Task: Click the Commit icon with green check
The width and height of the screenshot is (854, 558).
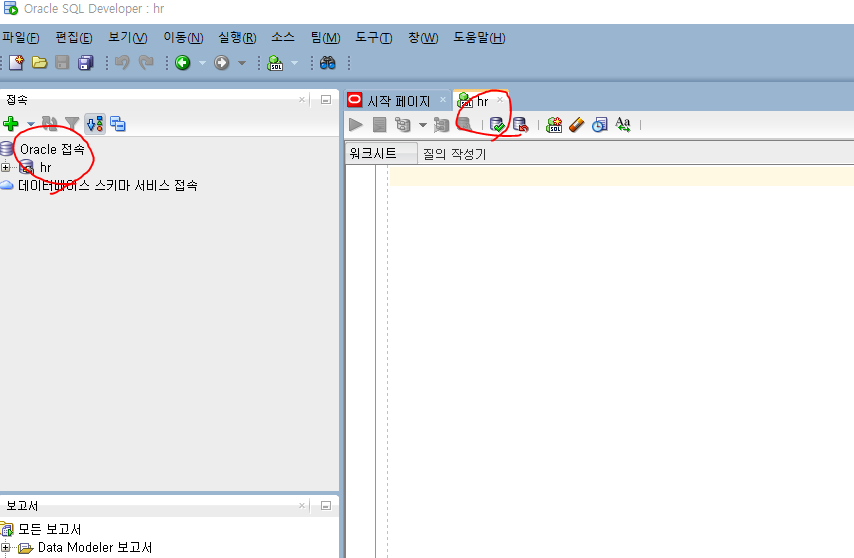Action: point(497,125)
